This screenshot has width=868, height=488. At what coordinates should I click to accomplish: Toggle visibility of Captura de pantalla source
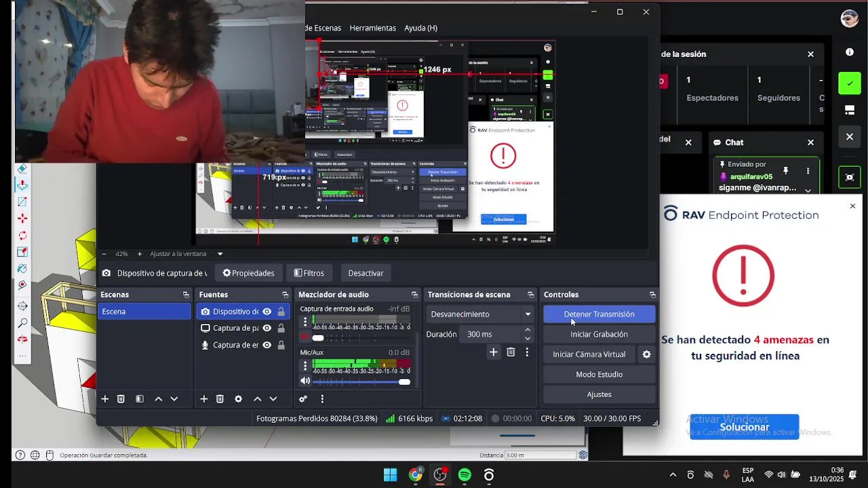tap(267, 328)
